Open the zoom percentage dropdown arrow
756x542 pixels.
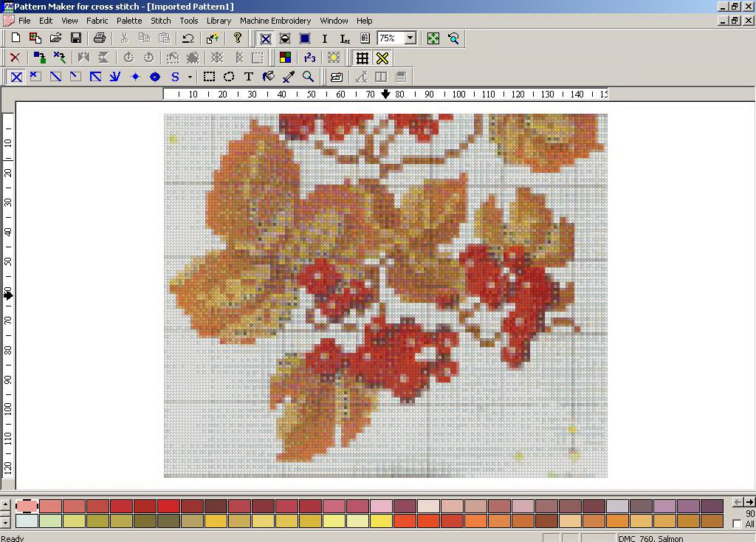pos(410,38)
